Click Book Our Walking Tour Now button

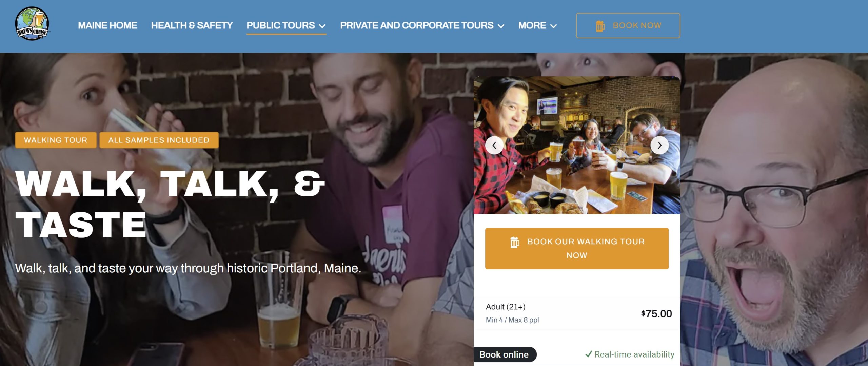(577, 248)
